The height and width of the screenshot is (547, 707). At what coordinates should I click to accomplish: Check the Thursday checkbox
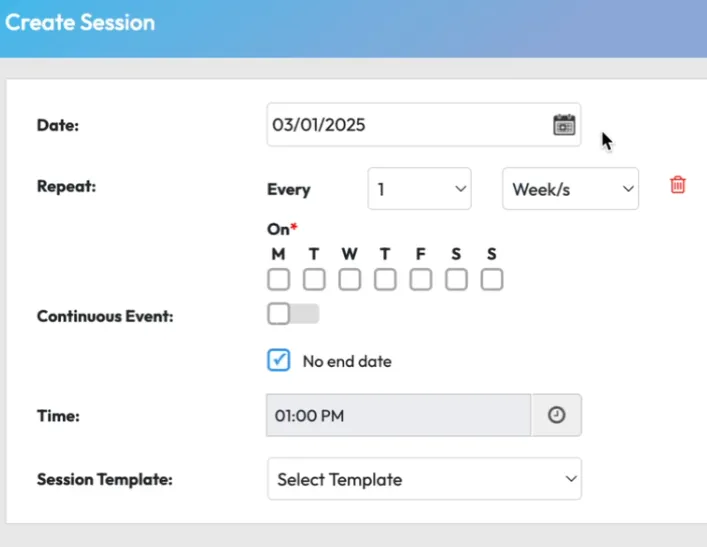pyautogui.click(x=385, y=279)
